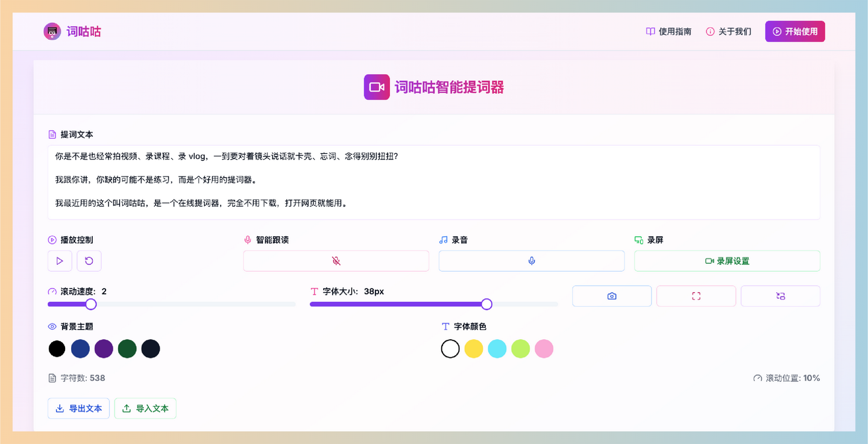Screen dimensions: 868x444
Task: Adjust the 字体大小 slider handle
Action: pyautogui.click(x=486, y=304)
